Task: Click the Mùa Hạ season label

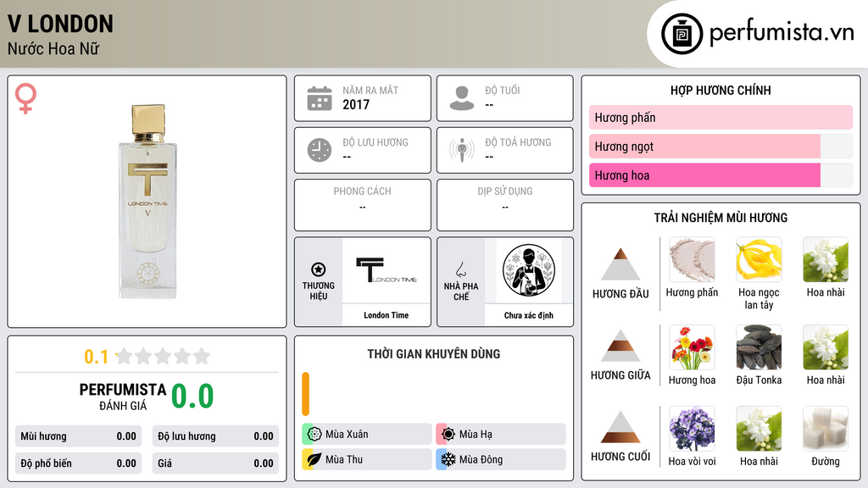Action: tap(476, 435)
